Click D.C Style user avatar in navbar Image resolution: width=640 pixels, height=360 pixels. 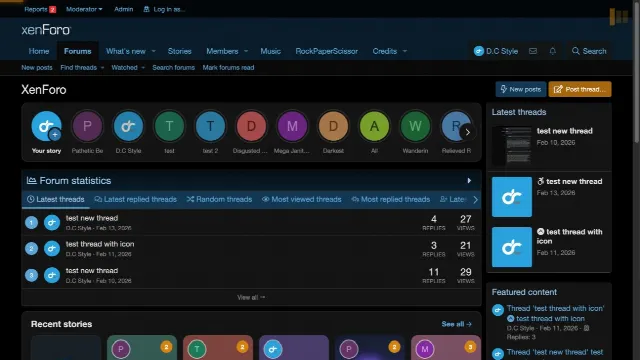[x=478, y=51]
